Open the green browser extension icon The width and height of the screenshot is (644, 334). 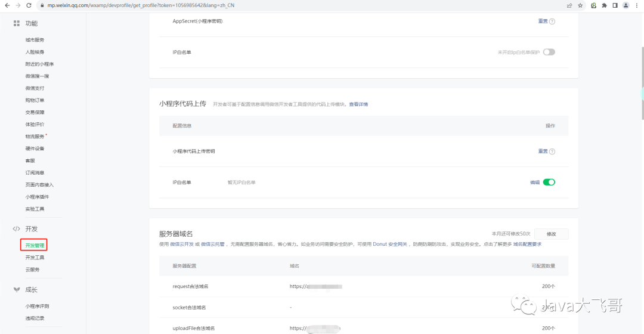(593, 5)
